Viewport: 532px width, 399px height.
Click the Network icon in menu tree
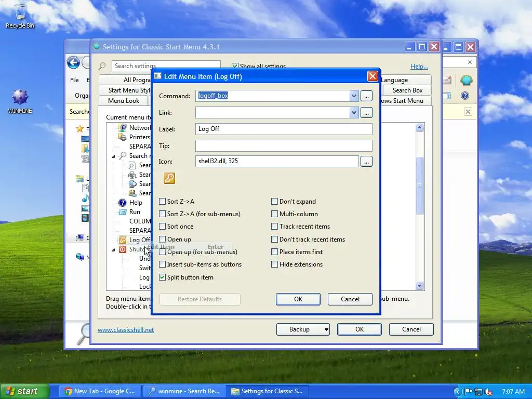pos(122,128)
